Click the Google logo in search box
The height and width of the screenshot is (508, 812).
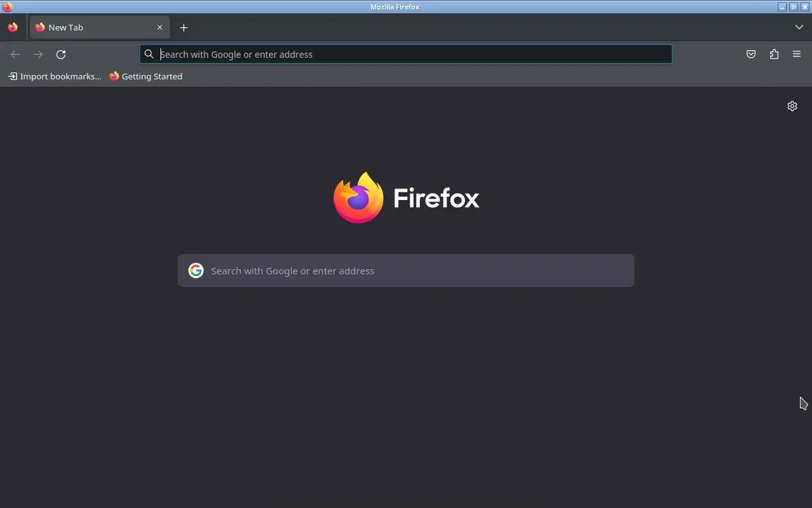[196, 271]
